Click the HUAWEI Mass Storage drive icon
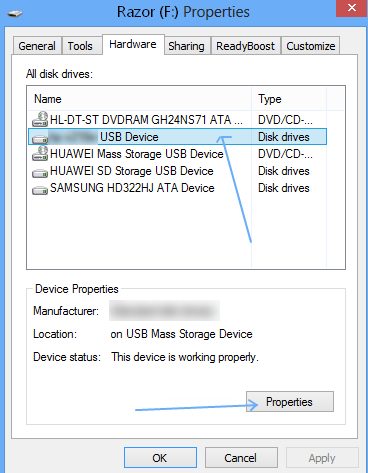Screen dimensions: 368x473 tap(40, 153)
